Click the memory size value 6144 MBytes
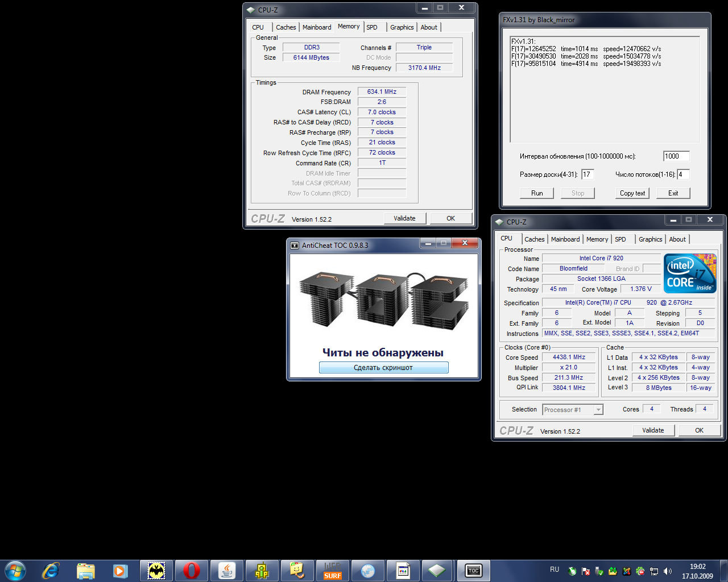This screenshot has width=728, height=582. click(x=311, y=57)
